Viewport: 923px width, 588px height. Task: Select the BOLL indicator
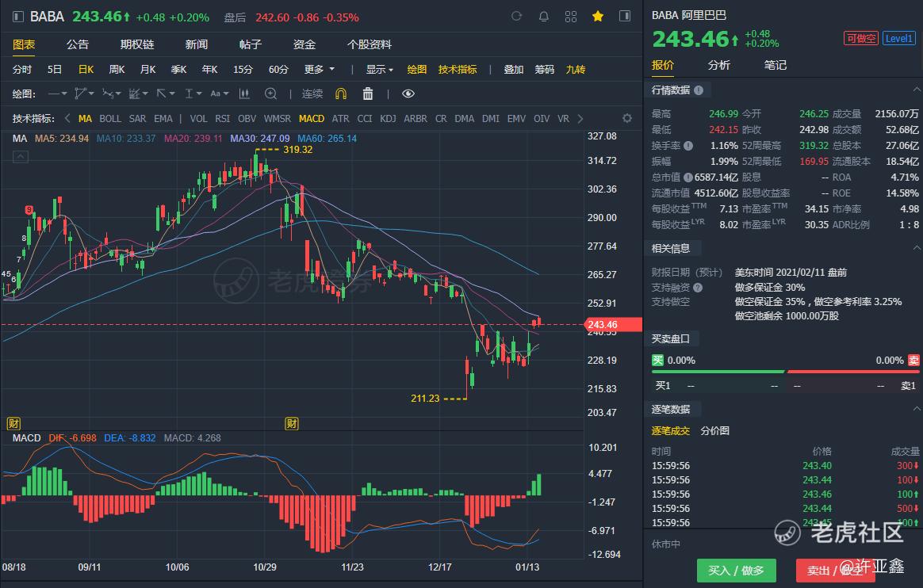click(x=110, y=119)
